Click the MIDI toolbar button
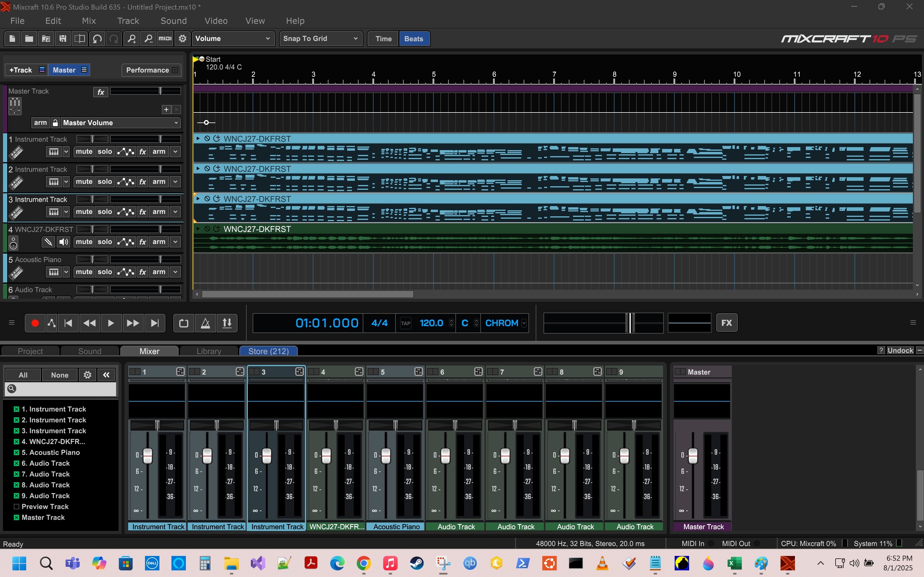 point(165,39)
